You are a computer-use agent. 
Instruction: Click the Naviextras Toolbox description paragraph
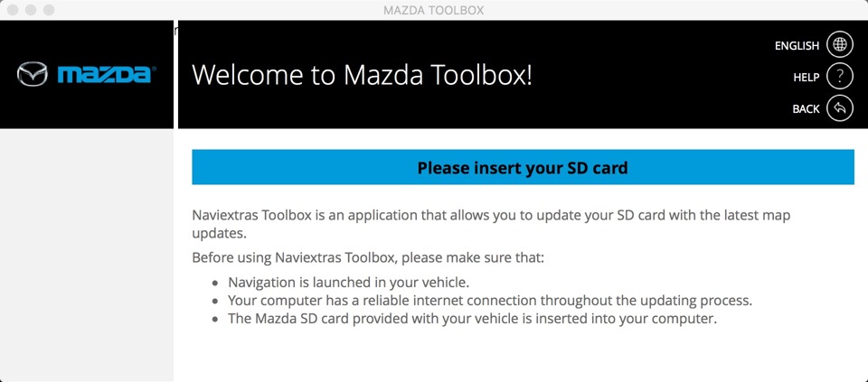(x=491, y=224)
